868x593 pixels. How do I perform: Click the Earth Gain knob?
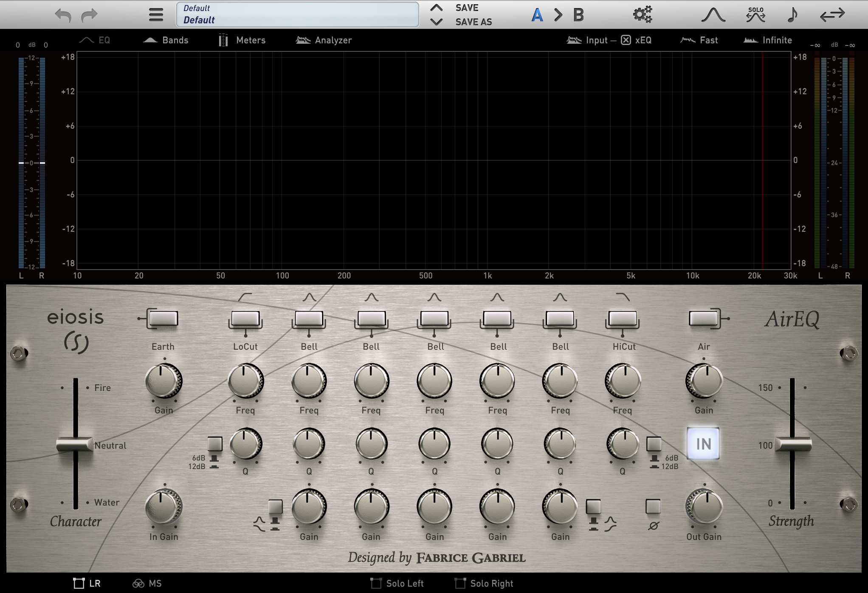pos(164,381)
